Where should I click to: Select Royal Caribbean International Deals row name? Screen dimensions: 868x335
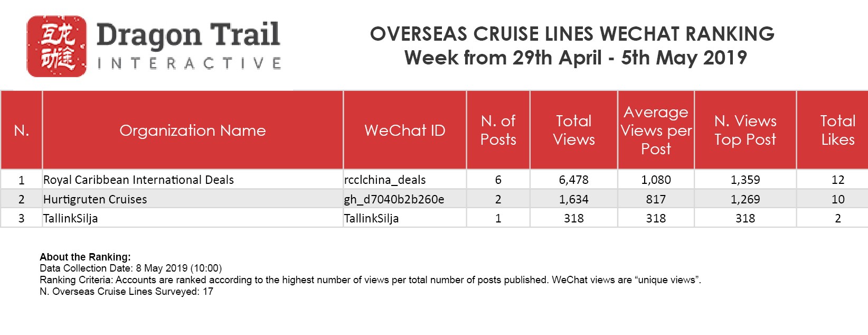pyautogui.click(x=138, y=180)
